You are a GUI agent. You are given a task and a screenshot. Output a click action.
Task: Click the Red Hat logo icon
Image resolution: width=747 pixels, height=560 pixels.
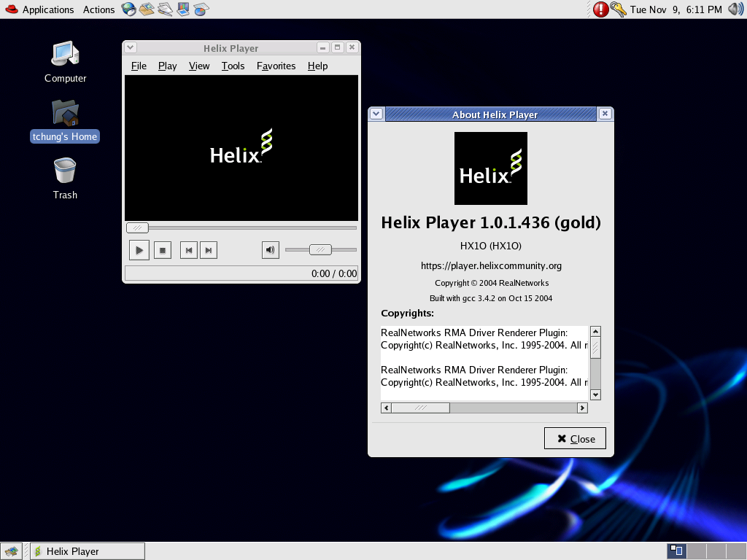click(12, 9)
